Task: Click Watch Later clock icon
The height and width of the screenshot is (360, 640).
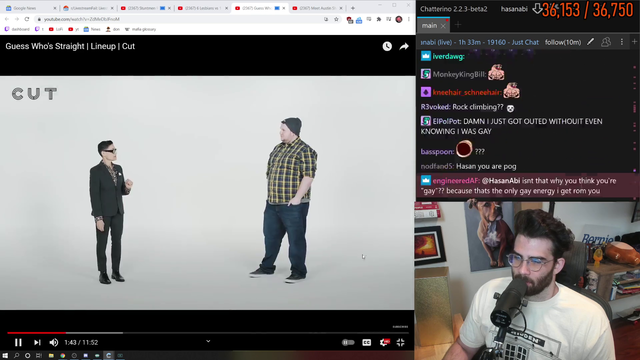Action: point(387,46)
